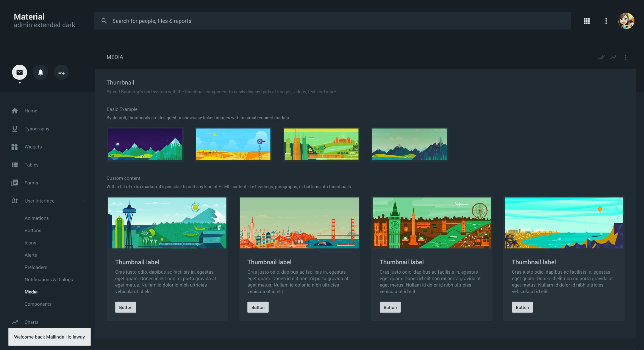
Task: Click the Basic Example heading
Action: pos(122,109)
